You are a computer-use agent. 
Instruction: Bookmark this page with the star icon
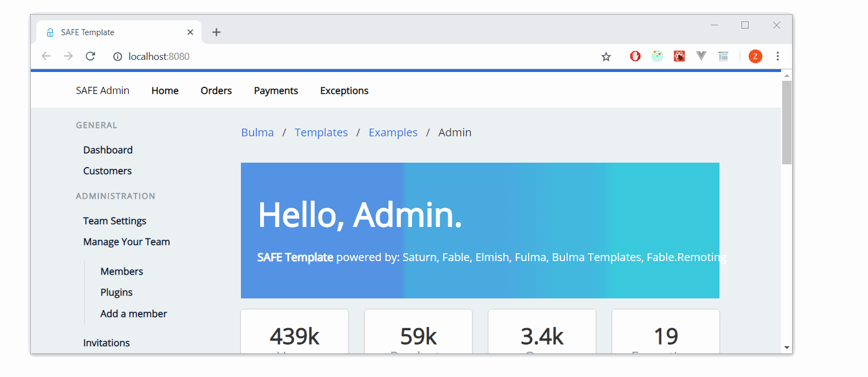[606, 57]
